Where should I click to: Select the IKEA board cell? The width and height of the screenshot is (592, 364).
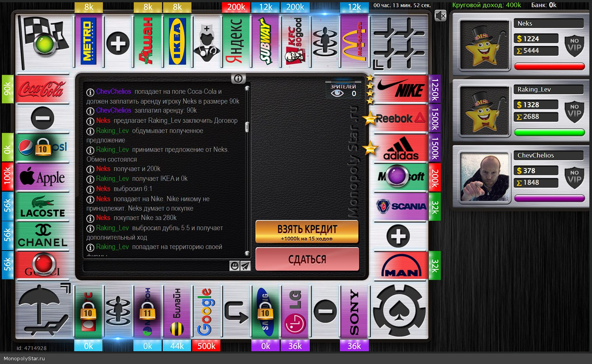pyautogui.click(x=177, y=41)
